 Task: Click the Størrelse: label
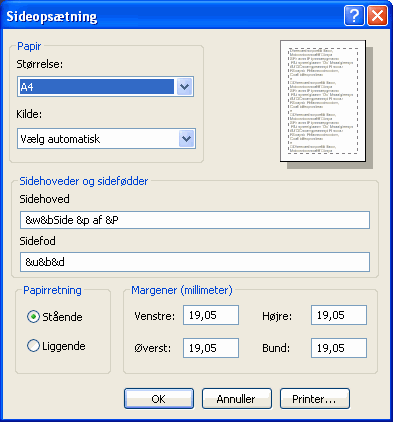[x=40, y=64]
